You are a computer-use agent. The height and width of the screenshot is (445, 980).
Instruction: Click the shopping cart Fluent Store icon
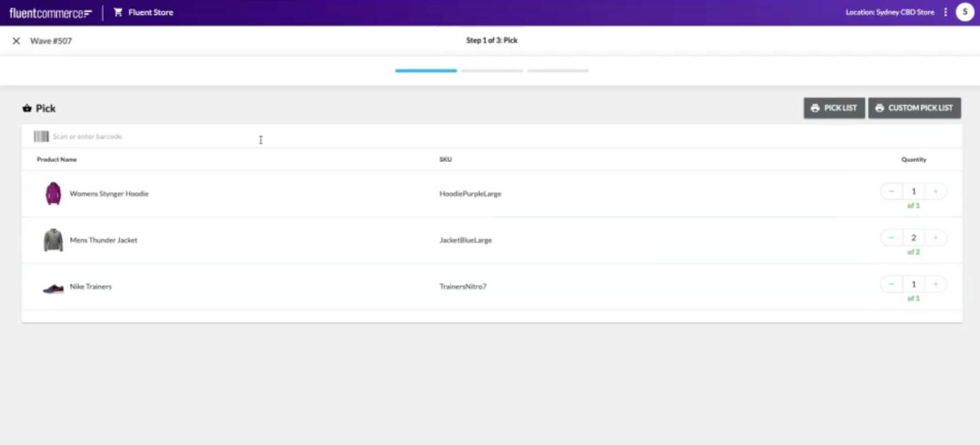pos(118,12)
